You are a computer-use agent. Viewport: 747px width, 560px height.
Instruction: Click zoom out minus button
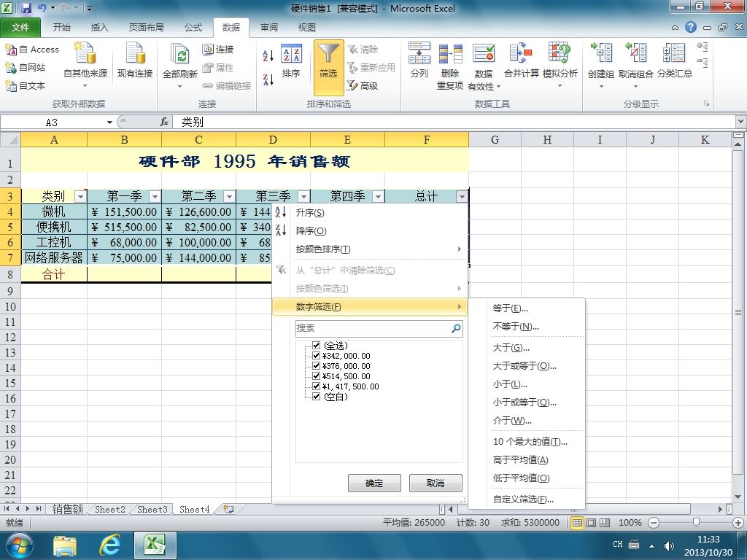pos(654,523)
